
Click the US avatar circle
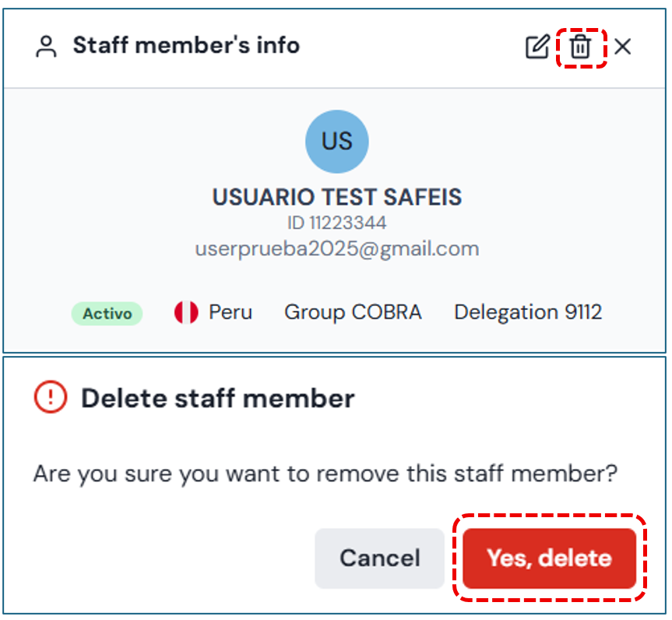[x=336, y=141]
